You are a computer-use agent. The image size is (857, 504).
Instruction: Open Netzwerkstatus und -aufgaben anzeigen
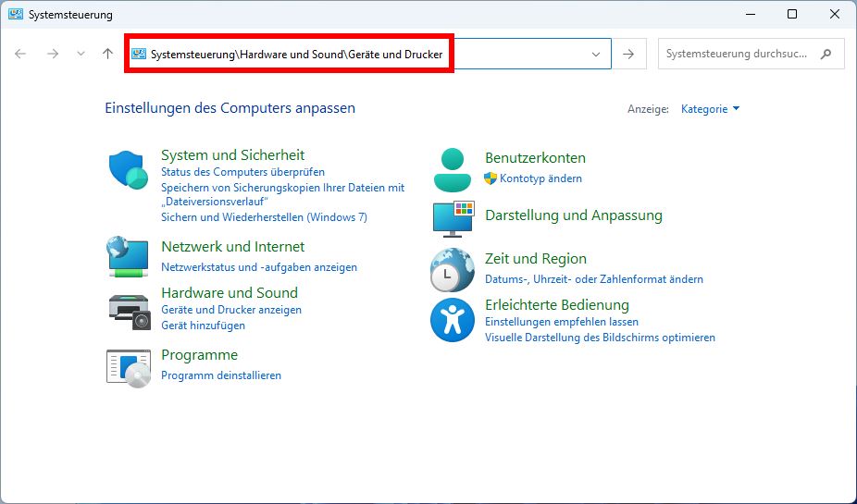tap(259, 267)
